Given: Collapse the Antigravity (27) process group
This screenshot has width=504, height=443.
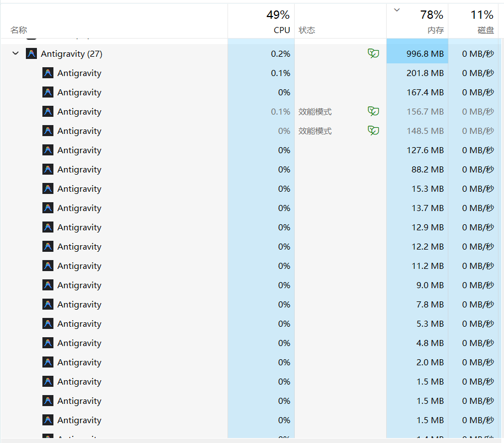Looking at the screenshot, I should click(15, 53).
